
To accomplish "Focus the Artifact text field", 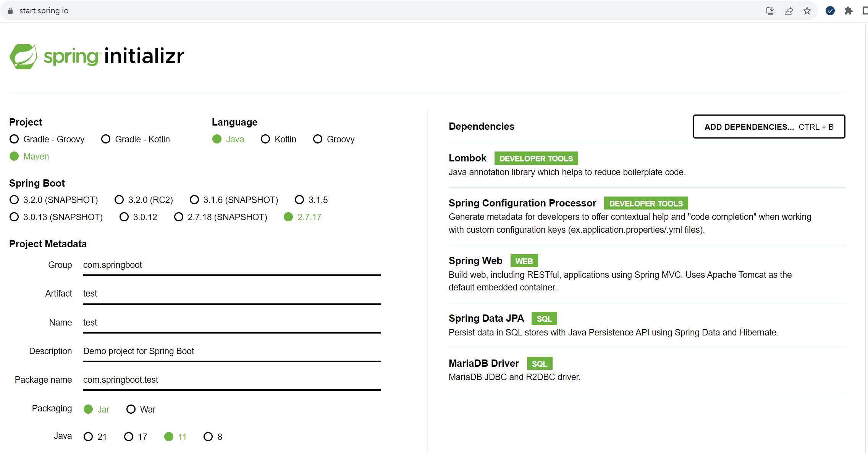I will coord(231,294).
